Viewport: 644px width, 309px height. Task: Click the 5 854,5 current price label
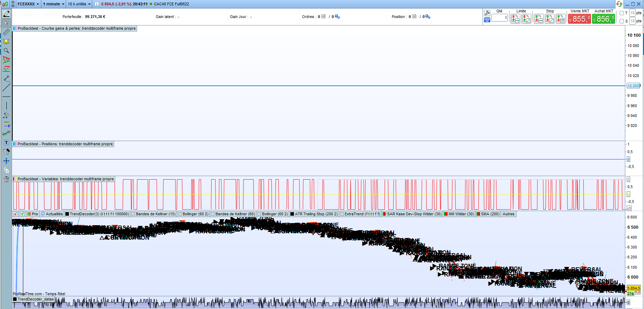pos(634,288)
